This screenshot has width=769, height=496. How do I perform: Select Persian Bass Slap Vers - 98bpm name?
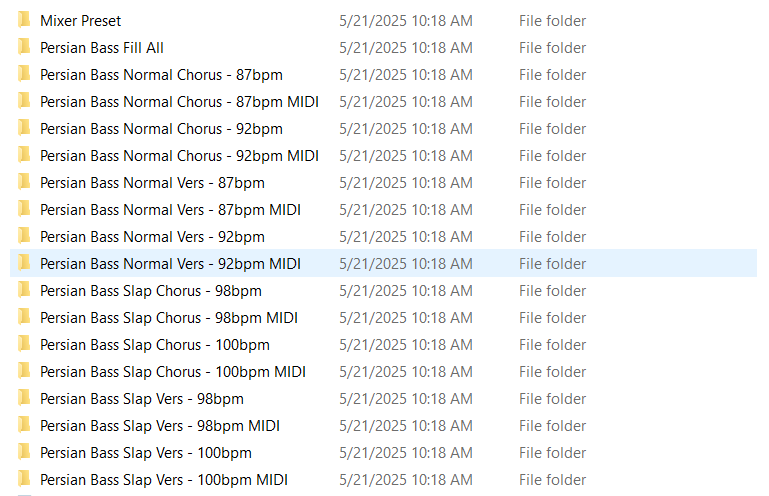[x=142, y=399]
